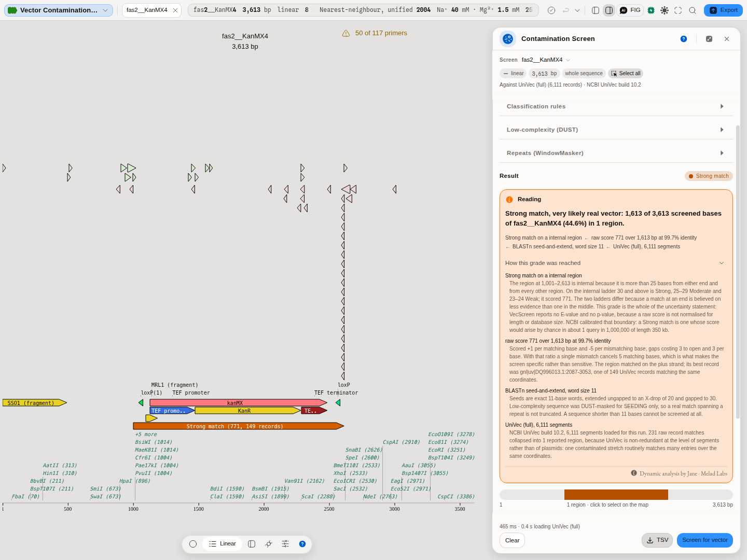This screenshot has height=560, width=747.
Task: Toggle split view icon in bottom toolbar
Action: pos(252,544)
